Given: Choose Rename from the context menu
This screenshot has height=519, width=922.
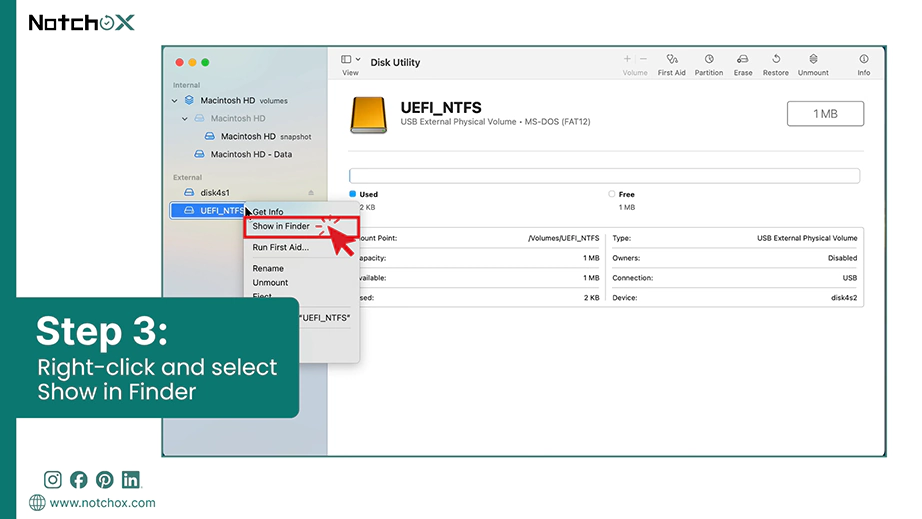Looking at the screenshot, I should point(268,269).
